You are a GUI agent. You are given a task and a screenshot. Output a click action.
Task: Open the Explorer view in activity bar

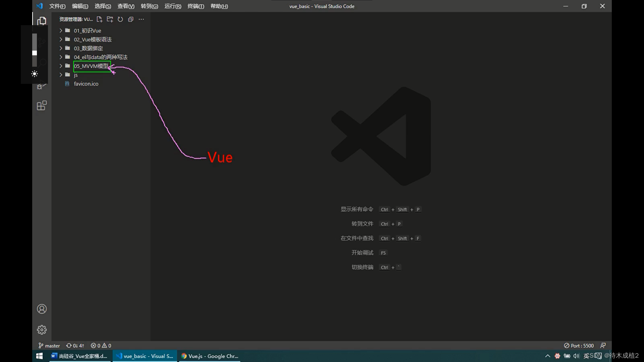pyautogui.click(x=42, y=21)
